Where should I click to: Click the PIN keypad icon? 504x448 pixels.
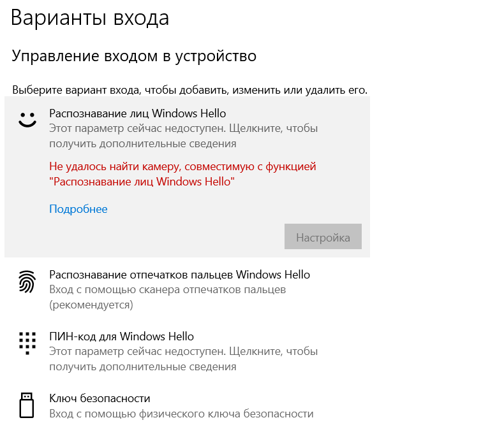[27, 343]
